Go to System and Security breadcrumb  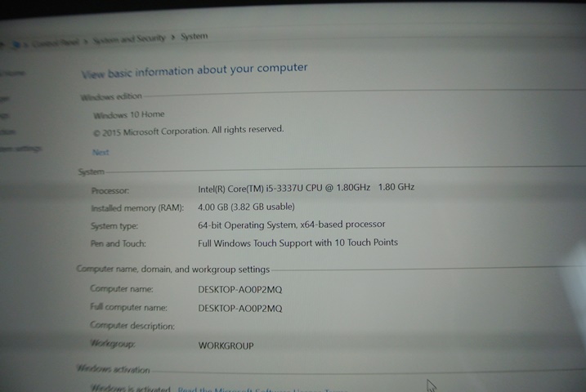pyautogui.click(x=128, y=39)
